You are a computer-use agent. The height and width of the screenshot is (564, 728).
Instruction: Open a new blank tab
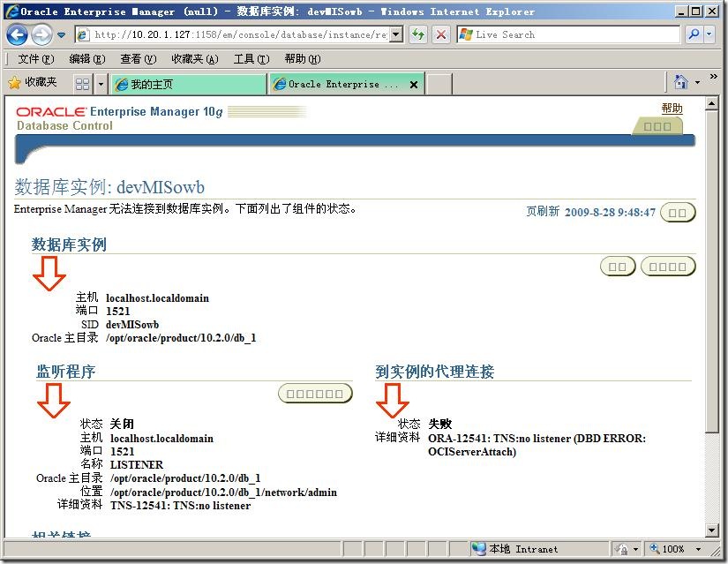click(x=439, y=84)
